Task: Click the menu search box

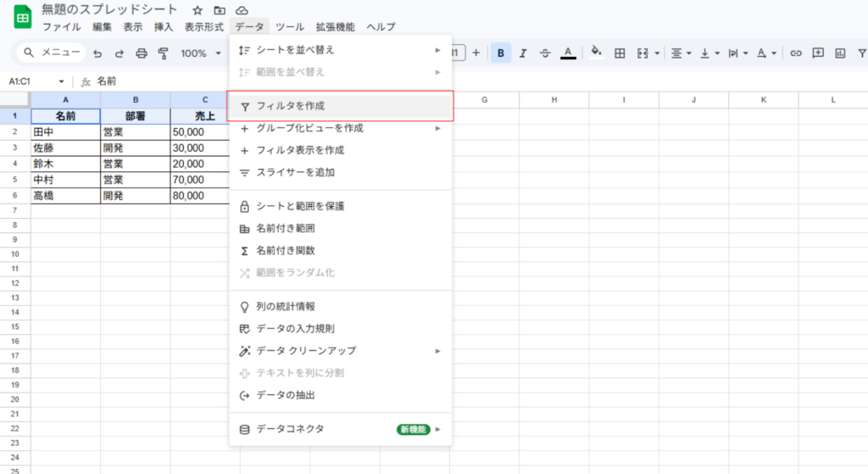Action: click(x=52, y=53)
